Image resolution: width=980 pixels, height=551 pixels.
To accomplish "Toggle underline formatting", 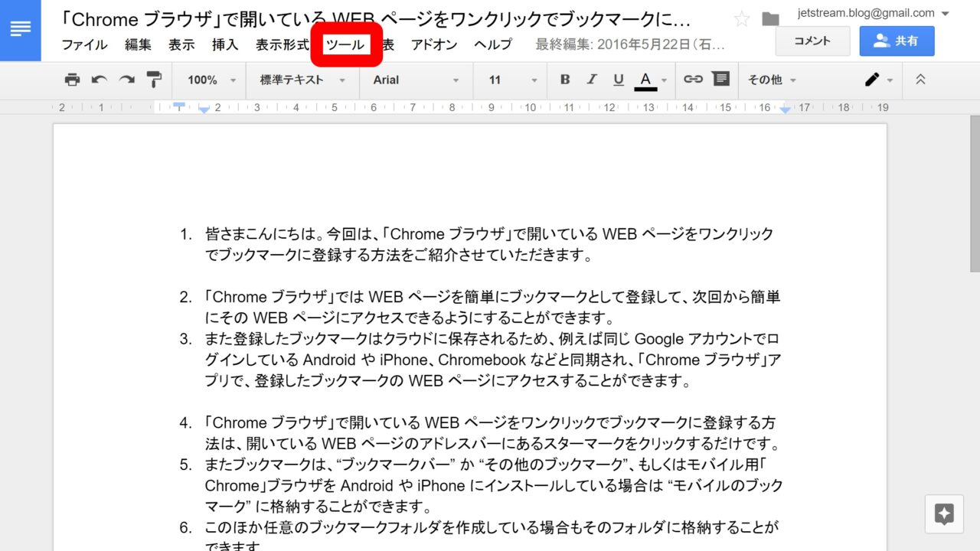I will (618, 80).
